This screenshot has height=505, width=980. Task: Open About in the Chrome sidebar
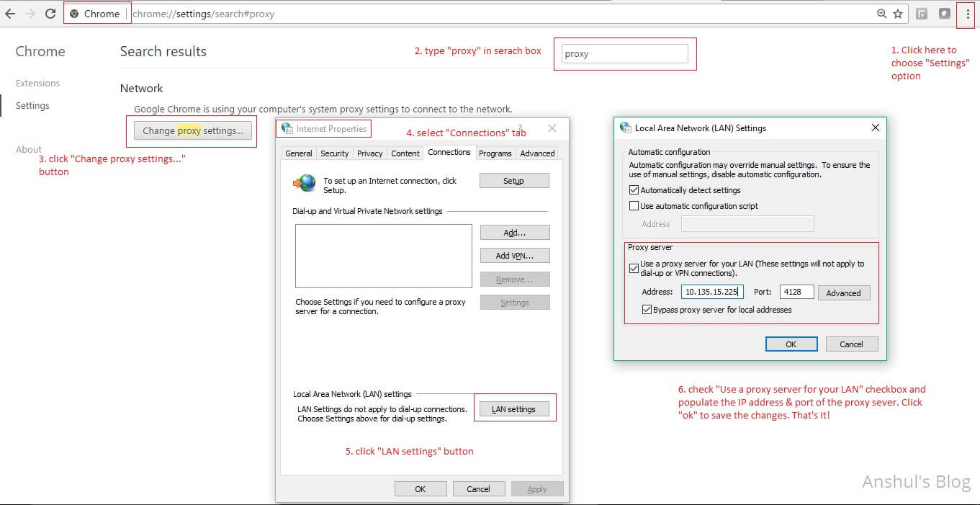coord(29,149)
